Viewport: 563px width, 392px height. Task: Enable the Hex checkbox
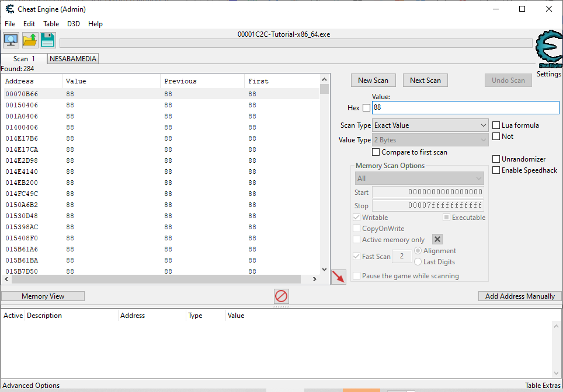click(366, 108)
